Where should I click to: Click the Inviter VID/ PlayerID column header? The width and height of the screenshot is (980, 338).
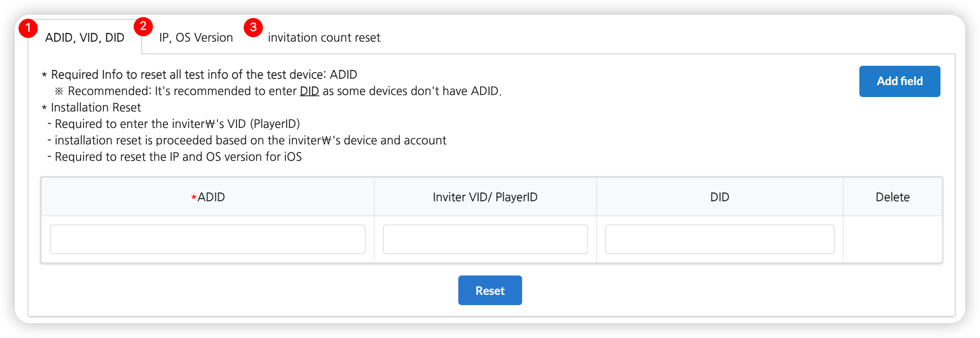[485, 197]
